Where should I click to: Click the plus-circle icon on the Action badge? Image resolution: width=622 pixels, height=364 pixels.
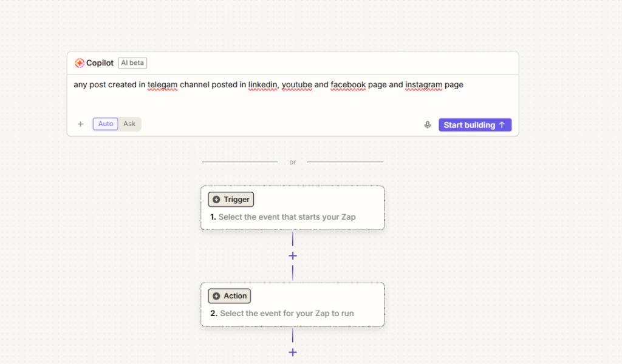(216, 296)
